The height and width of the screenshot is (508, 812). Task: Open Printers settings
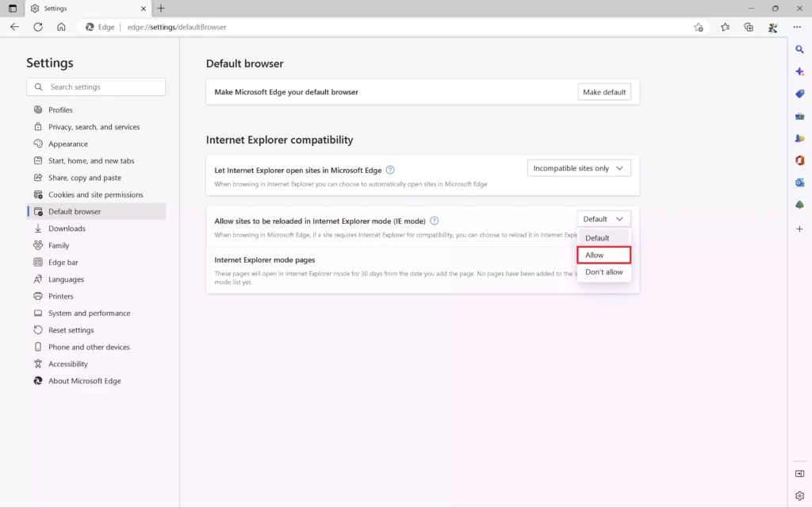(96, 297)
